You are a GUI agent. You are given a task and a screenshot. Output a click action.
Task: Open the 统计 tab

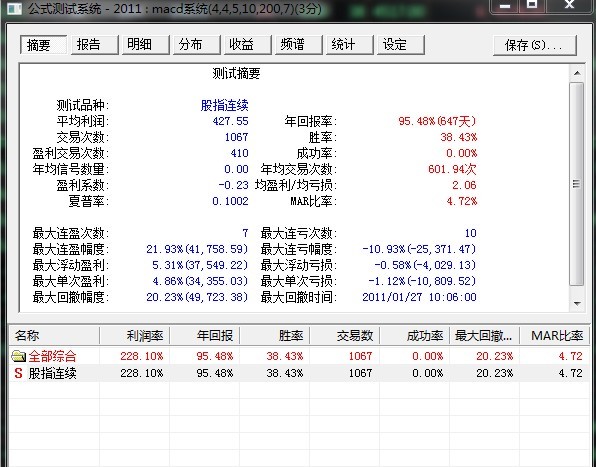coord(350,45)
